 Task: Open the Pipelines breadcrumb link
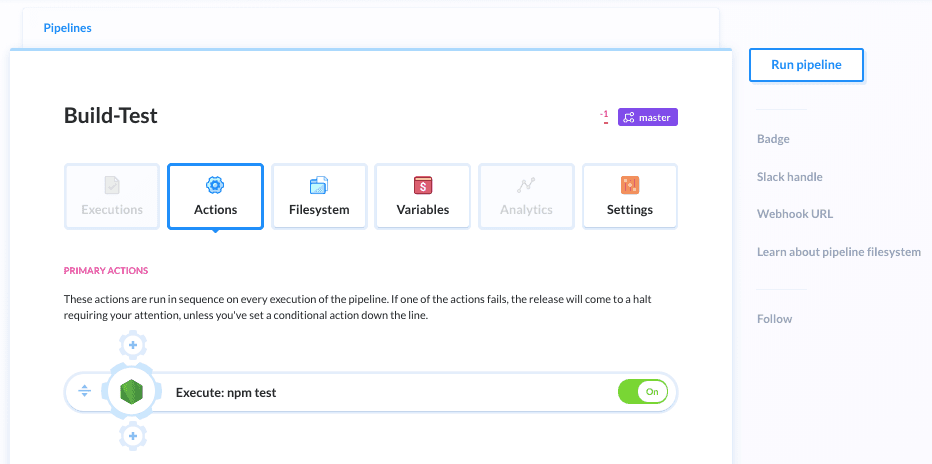pos(68,28)
